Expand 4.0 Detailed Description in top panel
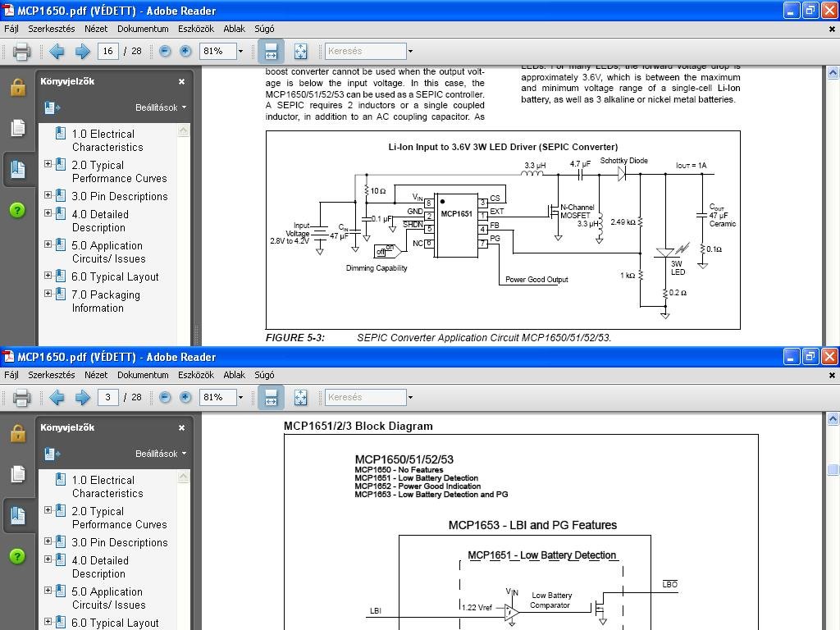Screen dimensions: 840x630 coord(48,213)
